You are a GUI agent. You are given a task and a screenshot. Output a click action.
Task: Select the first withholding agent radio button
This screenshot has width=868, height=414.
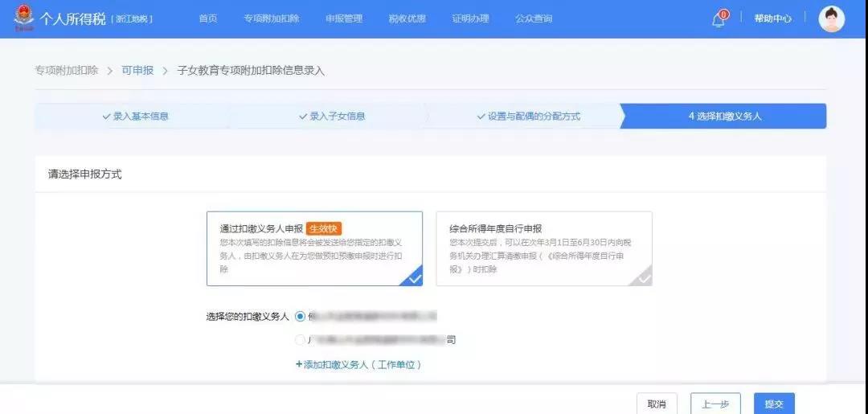(300, 316)
